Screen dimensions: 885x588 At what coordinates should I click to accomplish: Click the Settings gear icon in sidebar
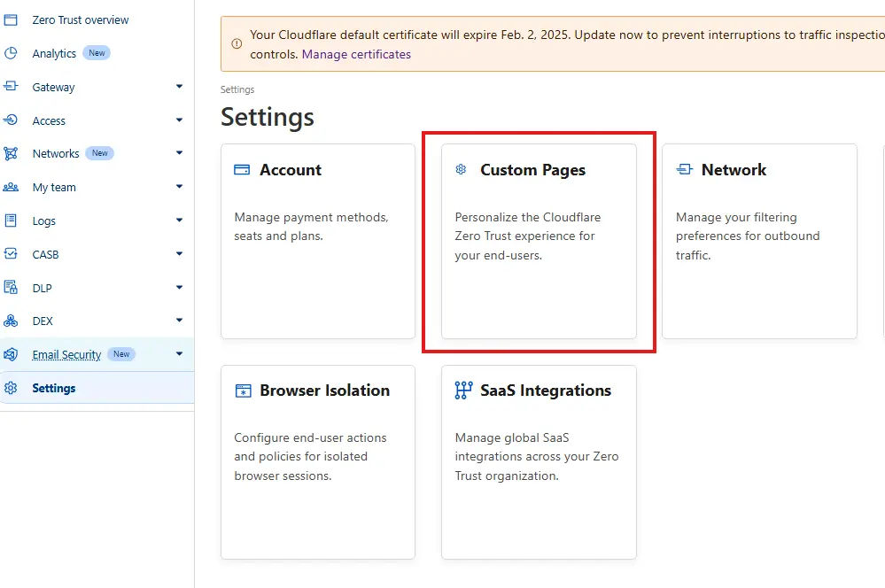pos(11,388)
